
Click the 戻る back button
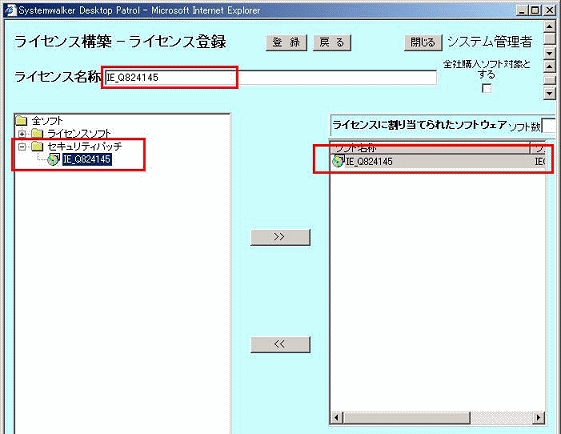332,43
